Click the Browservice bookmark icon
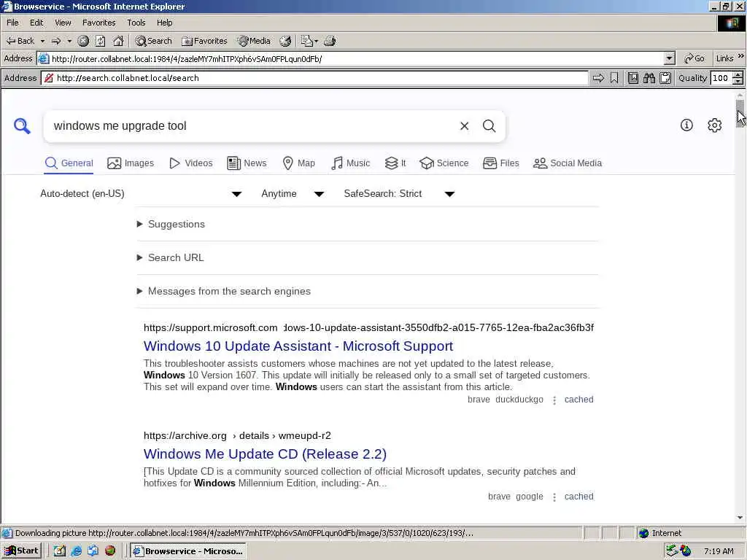 point(614,78)
